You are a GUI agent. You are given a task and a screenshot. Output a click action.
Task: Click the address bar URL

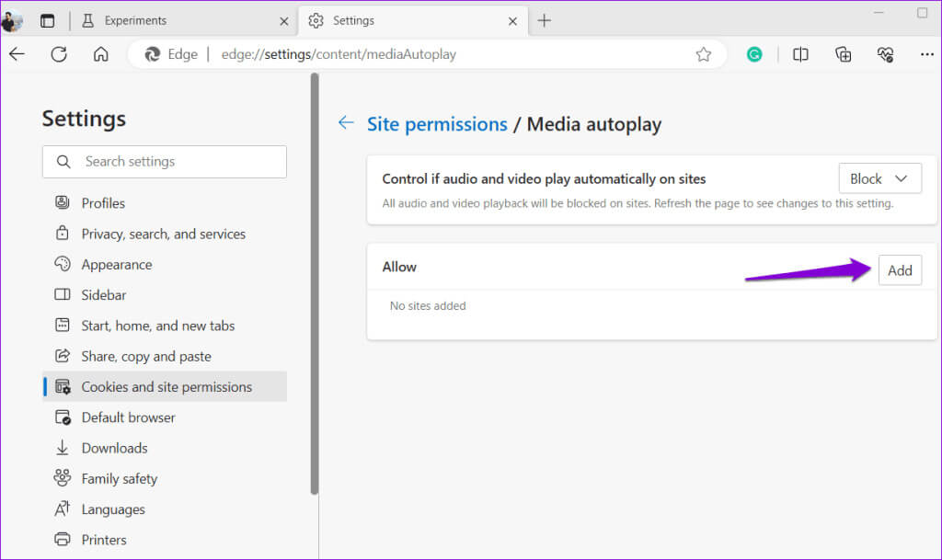click(339, 54)
